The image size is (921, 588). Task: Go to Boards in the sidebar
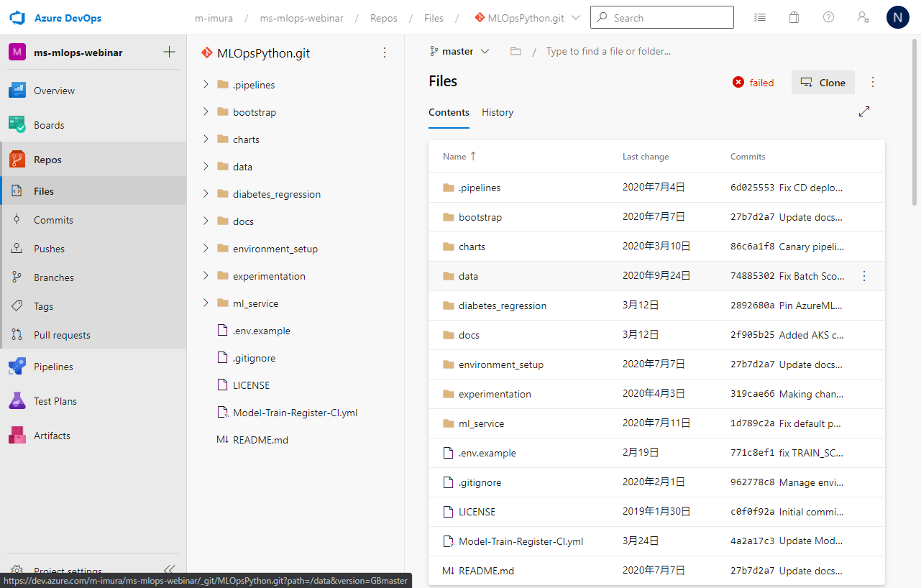(93, 125)
